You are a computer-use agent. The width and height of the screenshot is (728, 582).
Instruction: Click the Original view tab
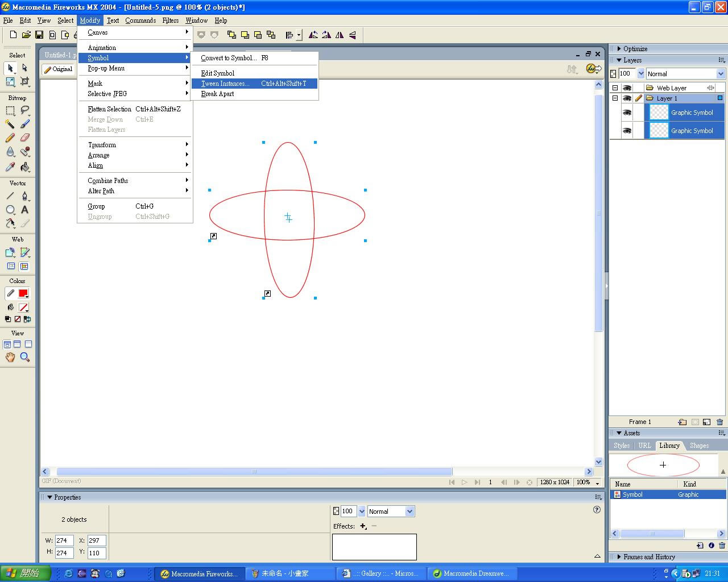point(59,69)
